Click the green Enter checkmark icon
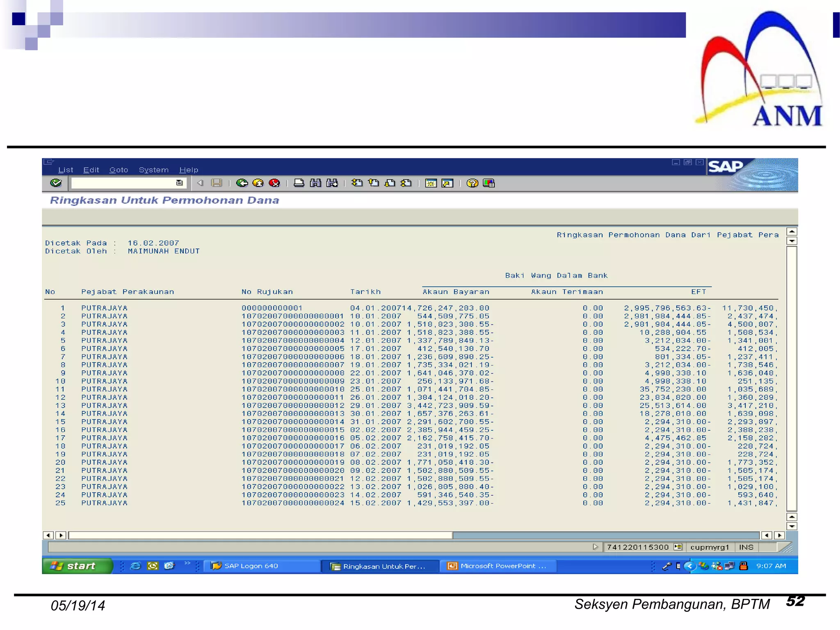Viewport: 840px width, 630px height. tap(56, 183)
